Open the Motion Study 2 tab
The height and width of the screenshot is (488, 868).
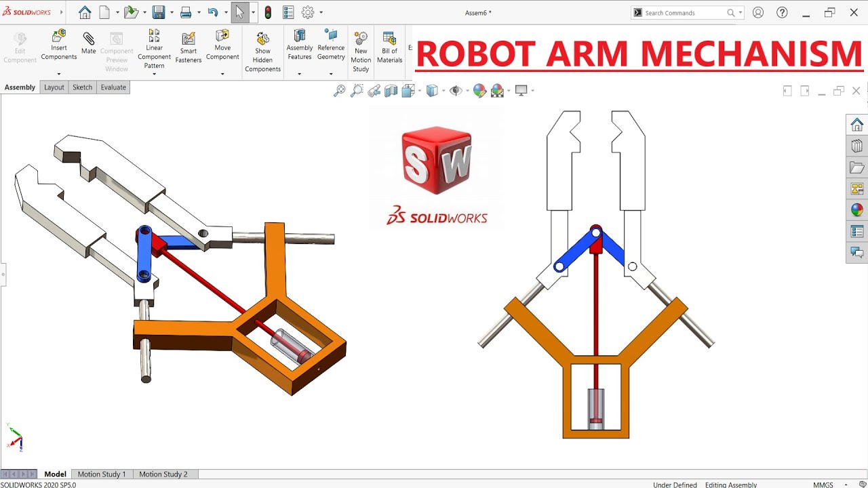[x=163, y=474]
